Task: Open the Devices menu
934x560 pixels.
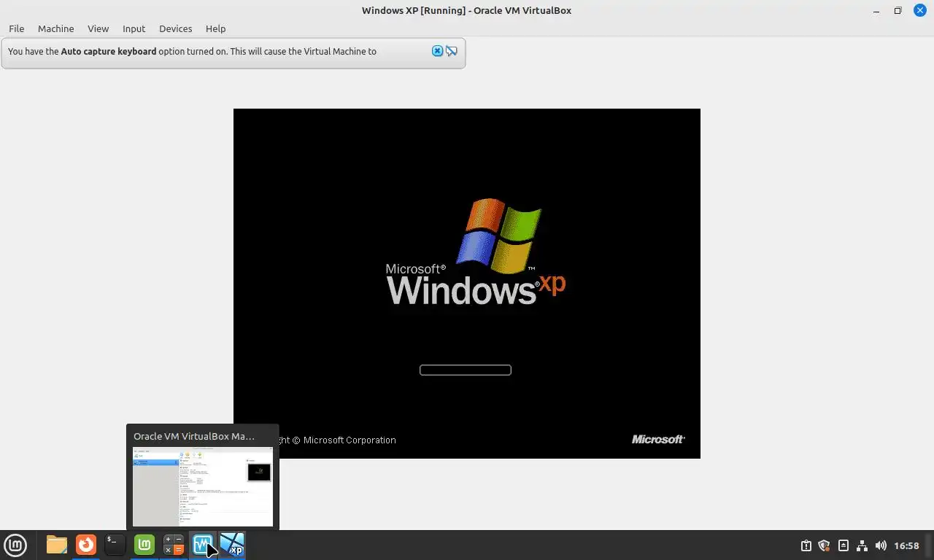Action: (x=175, y=28)
